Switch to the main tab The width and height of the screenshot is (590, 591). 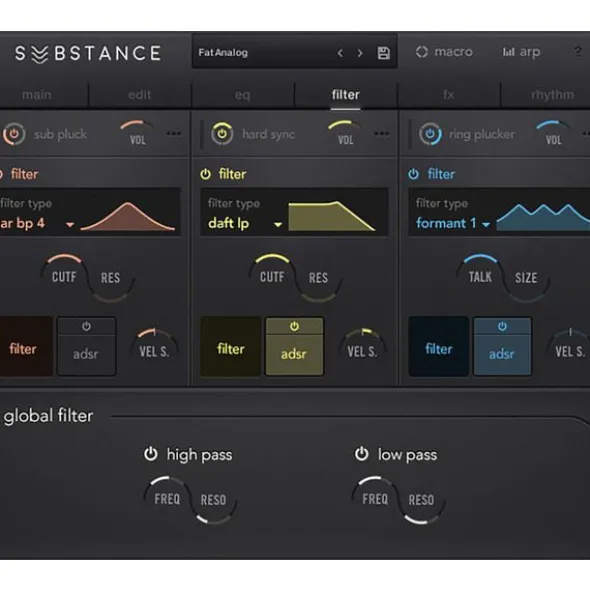(x=37, y=95)
